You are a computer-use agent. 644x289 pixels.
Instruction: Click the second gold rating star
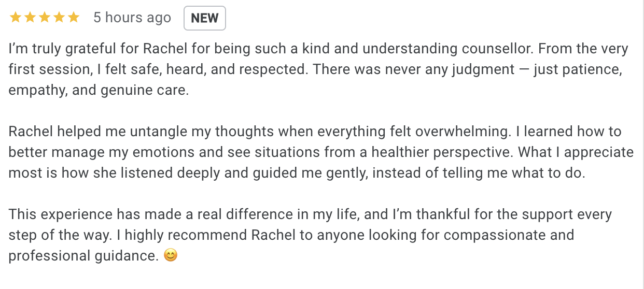click(x=30, y=18)
